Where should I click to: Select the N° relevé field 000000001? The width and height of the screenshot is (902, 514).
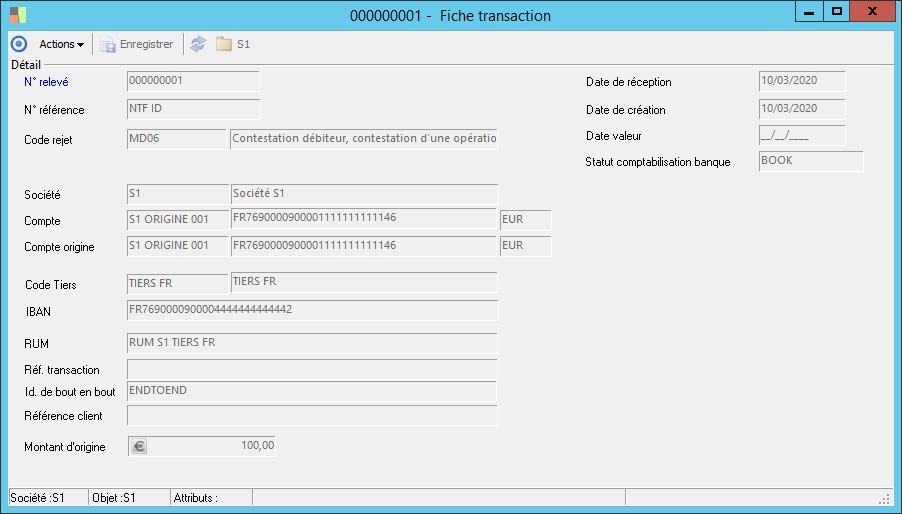click(x=193, y=81)
